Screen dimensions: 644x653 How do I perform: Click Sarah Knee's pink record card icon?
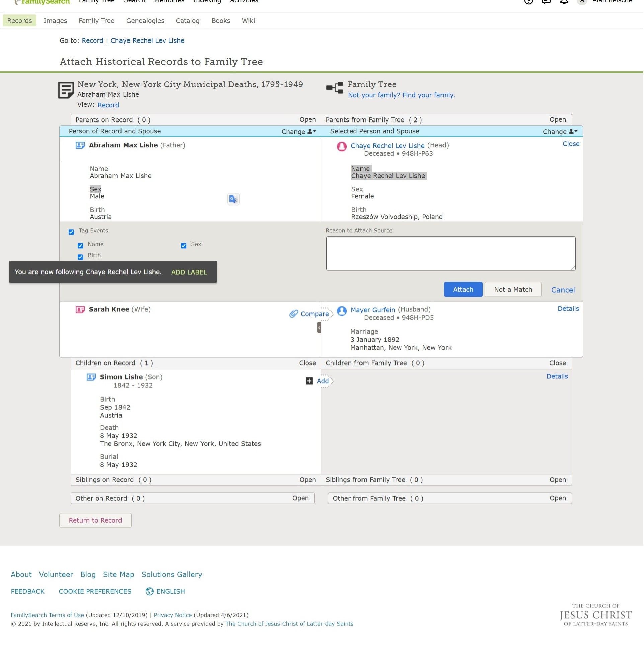(x=80, y=310)
